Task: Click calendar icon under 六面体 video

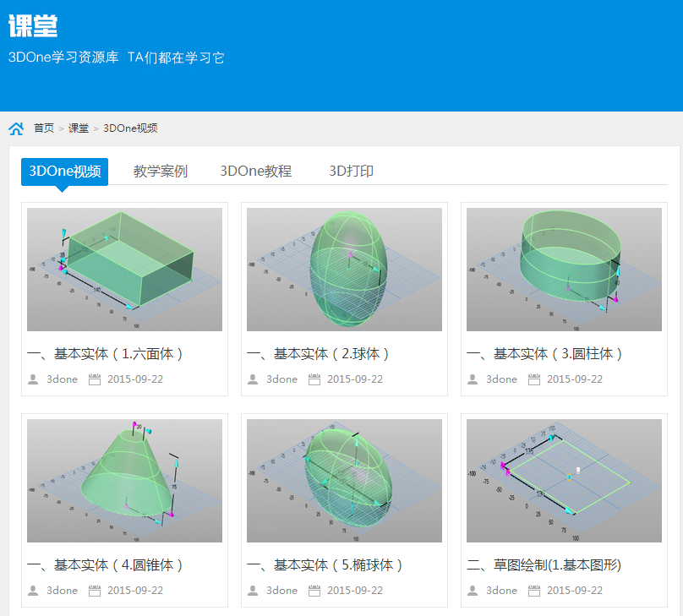Action: [x=95, y=379]
